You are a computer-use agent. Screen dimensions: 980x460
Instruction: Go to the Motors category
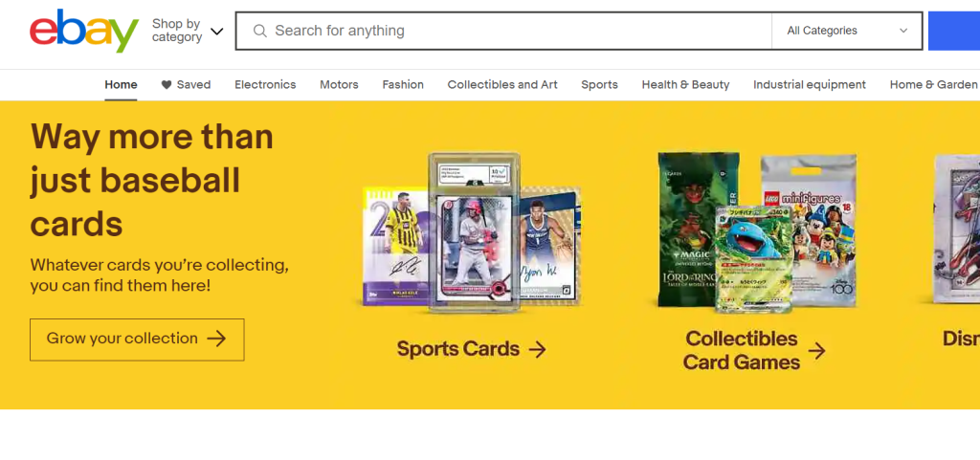click(339, 85)
